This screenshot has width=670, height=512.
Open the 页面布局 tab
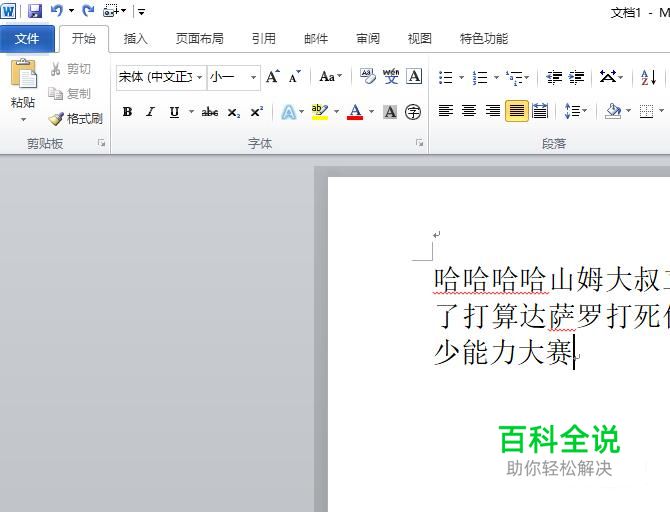[200, 39]
